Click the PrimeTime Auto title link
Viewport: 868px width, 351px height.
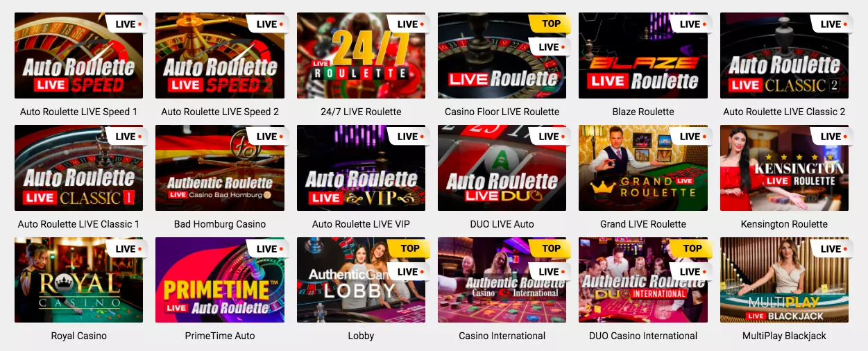pos(220,336)
